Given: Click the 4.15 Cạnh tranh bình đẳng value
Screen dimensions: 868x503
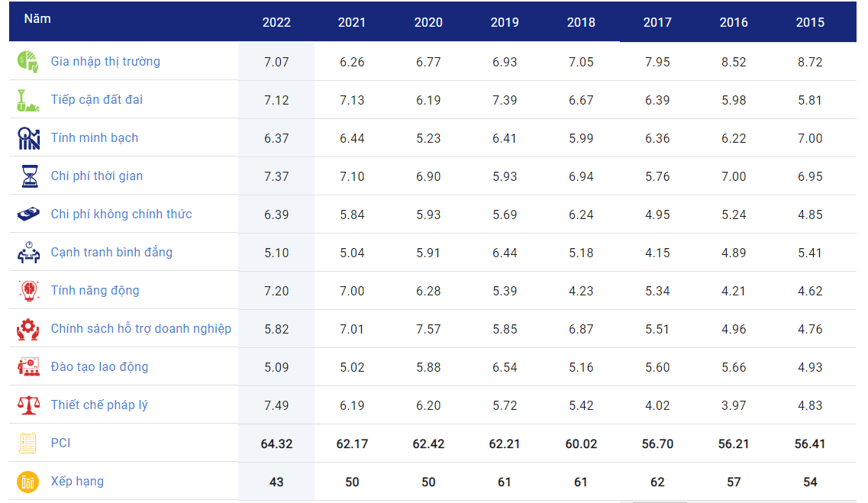Looking at the screenshot, I should pyautogui.click(x=657, y=253).
